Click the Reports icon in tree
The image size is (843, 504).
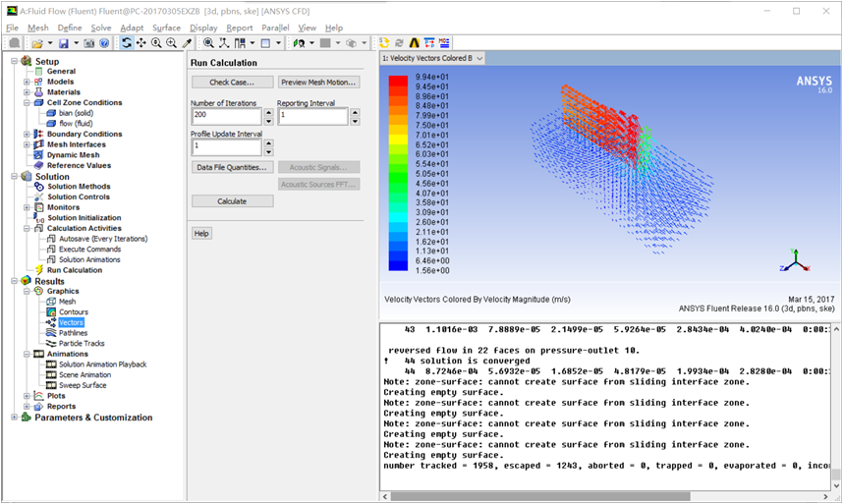(38, 406)
